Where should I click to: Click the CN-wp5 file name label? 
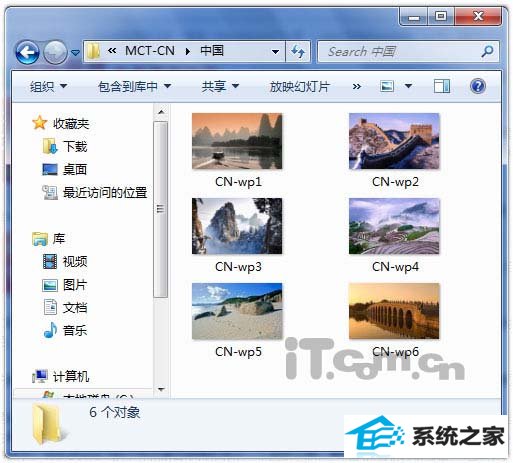point(238,352)
